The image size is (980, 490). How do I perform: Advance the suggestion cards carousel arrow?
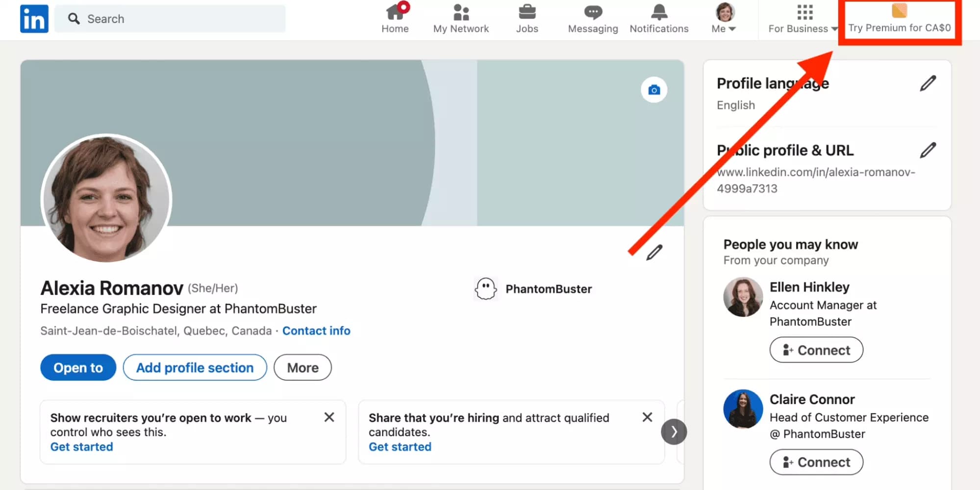click(674, 432)
